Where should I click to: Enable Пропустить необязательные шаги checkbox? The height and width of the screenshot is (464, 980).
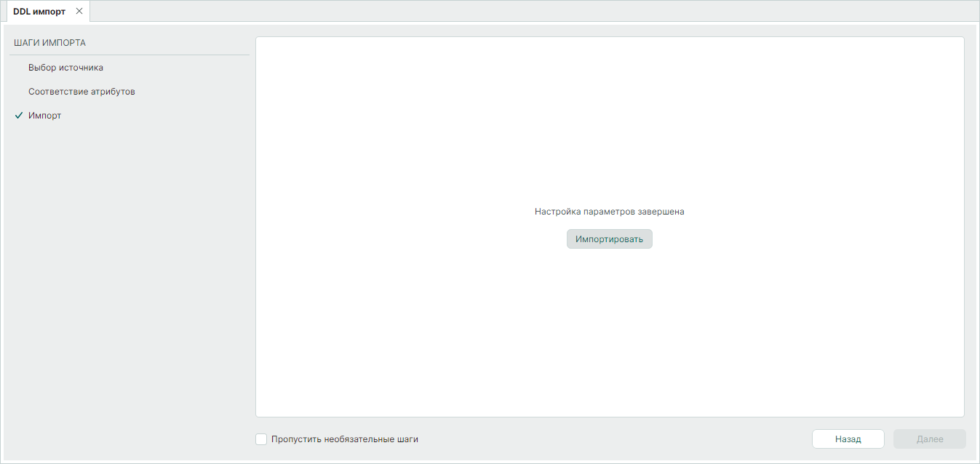point(261,439)
